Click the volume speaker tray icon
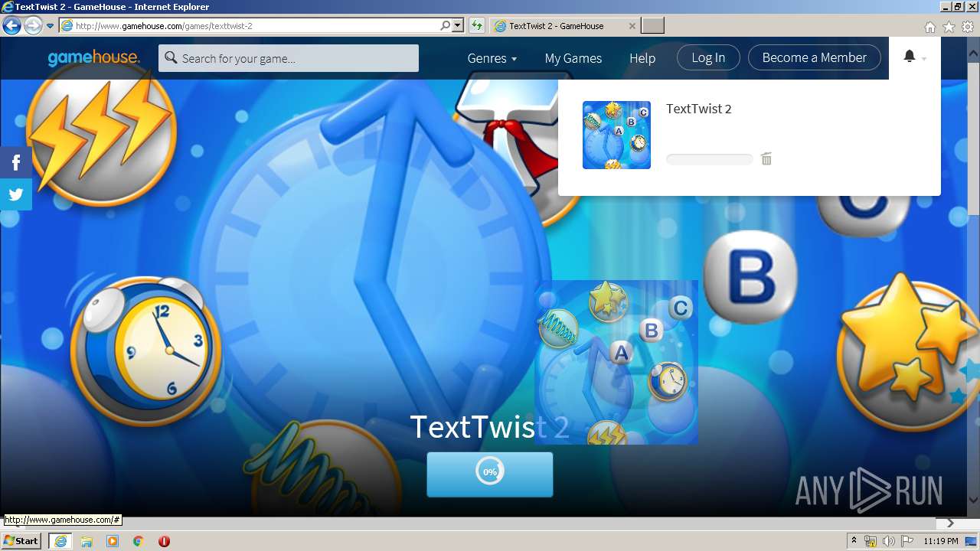This screenshot has height=551, width=980. coord(888,541)
